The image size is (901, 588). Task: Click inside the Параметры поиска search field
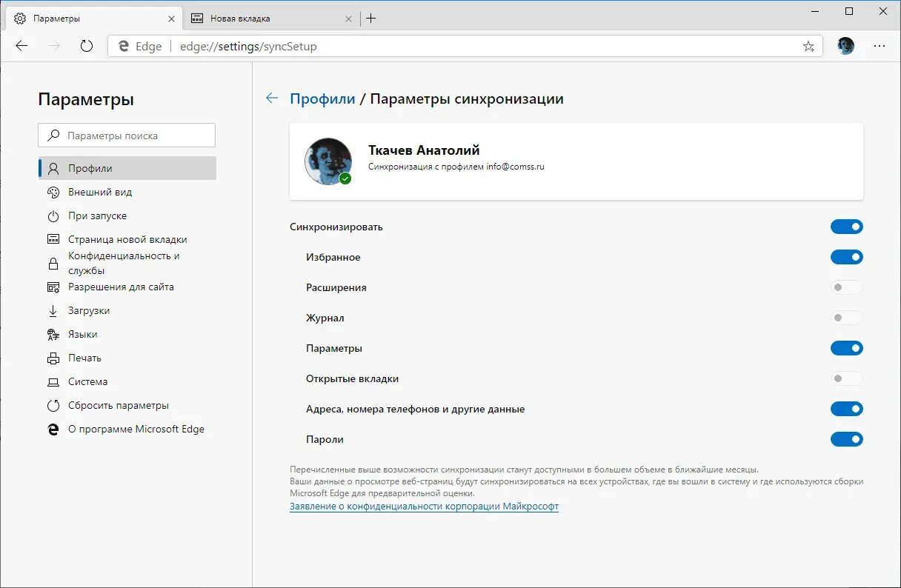(126, 135)
